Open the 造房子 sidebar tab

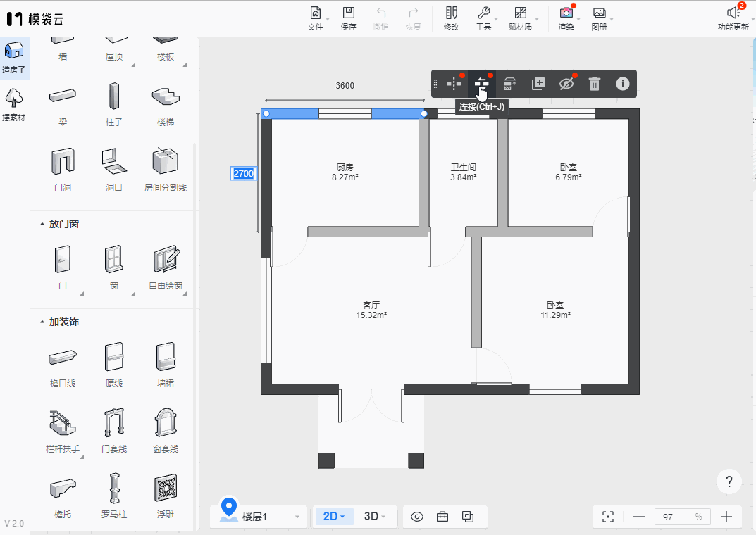coord(14,58)
